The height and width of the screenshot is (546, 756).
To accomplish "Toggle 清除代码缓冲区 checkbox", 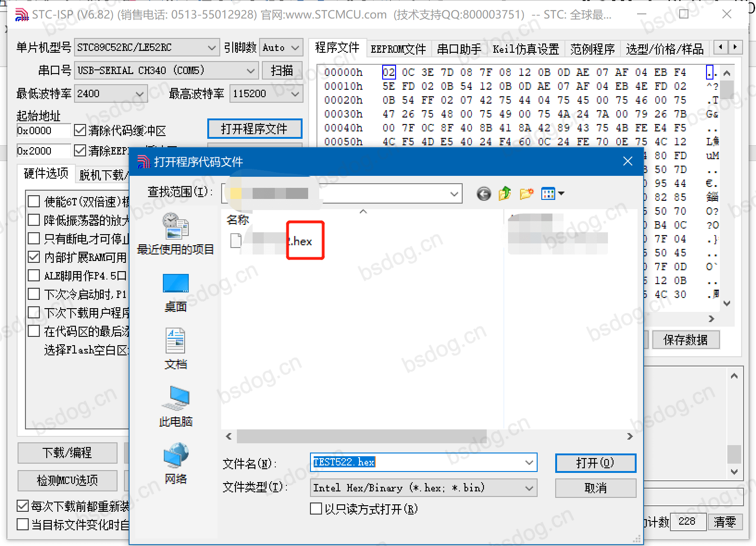I will pyautogui.click(x=80, y=130).
